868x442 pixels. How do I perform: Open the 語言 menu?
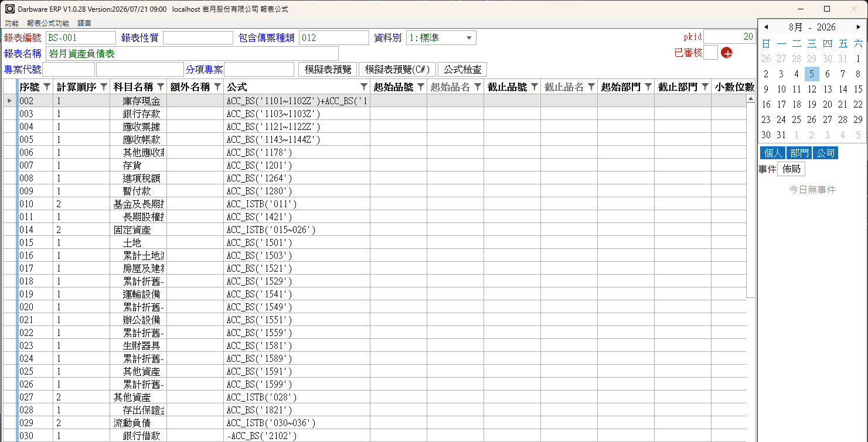point(84,23)
